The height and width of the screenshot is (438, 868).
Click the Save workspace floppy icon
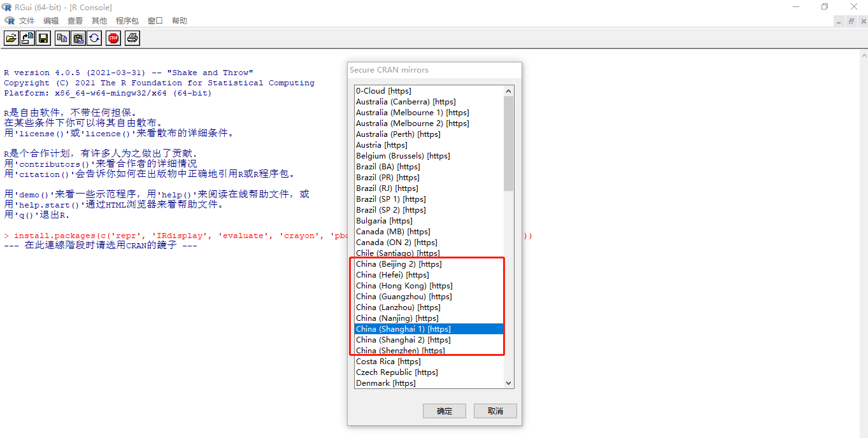[43, 38]
